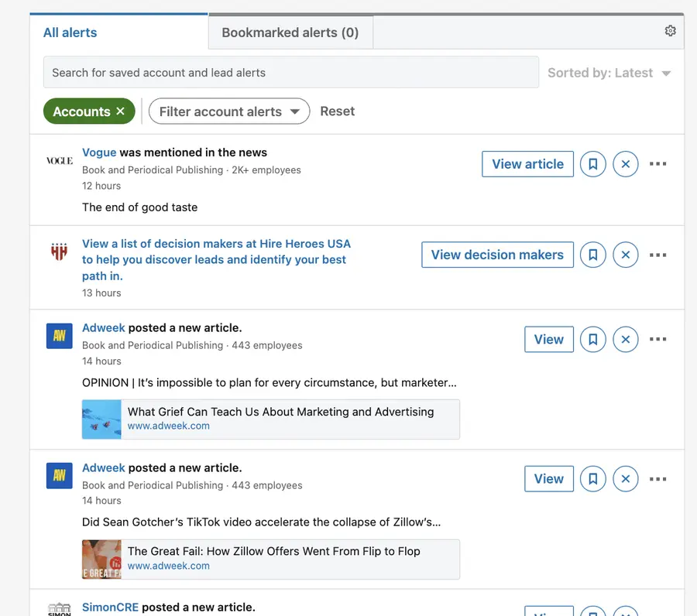Open the Sorted by Latest dropdown
The image size is (697, 616).
coord(609,73)
